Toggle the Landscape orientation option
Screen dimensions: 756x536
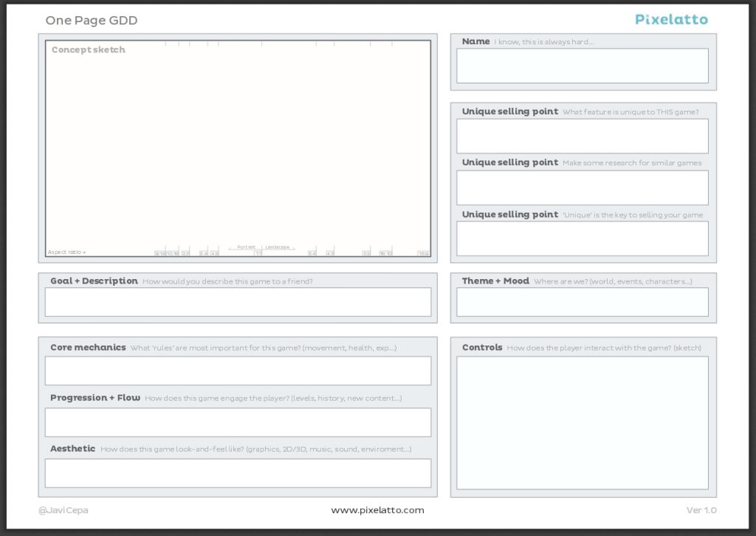click(279, 247)
